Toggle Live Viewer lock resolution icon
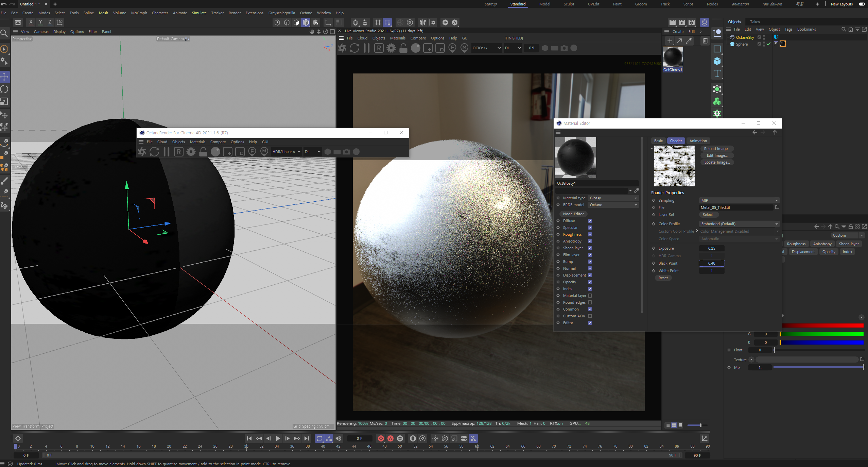 pos(403,48)
